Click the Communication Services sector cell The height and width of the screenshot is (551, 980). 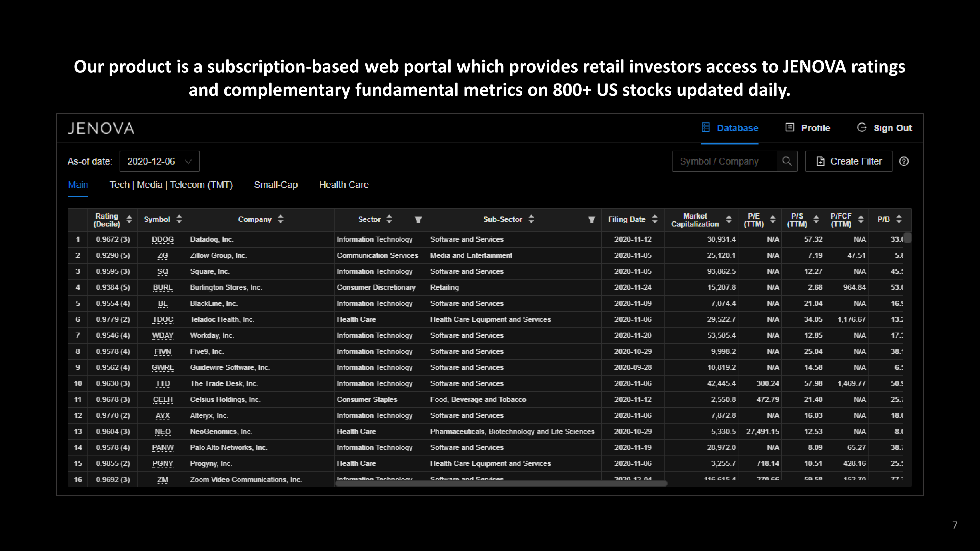(381, 255)
